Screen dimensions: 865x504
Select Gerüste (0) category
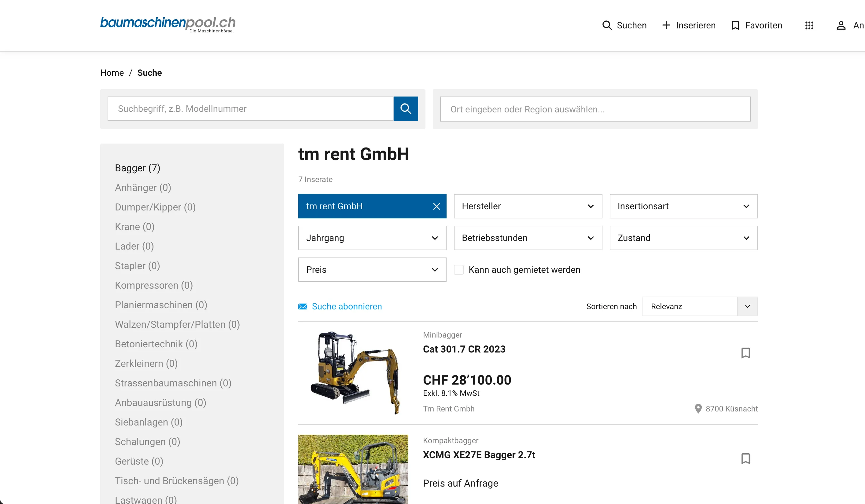click(x=139, y=462)
